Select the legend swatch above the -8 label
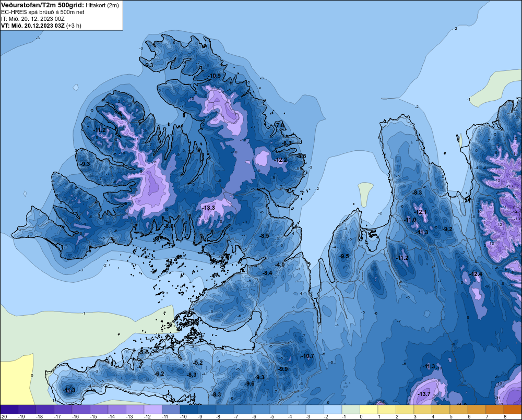The width and height of the screenshot is (522, 420). 224,410
